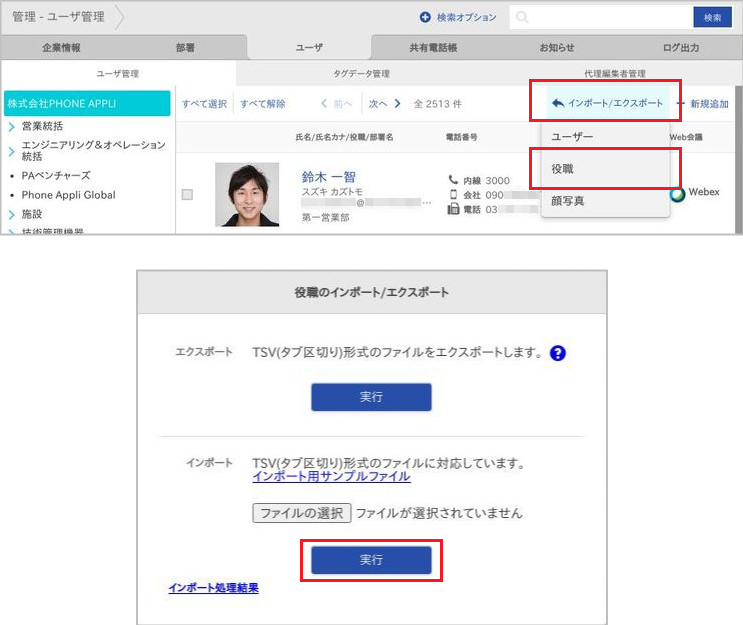Open the 部署 tab
Image resolution: width=743 pixels, height=625 pixels.
click(185, 47)
